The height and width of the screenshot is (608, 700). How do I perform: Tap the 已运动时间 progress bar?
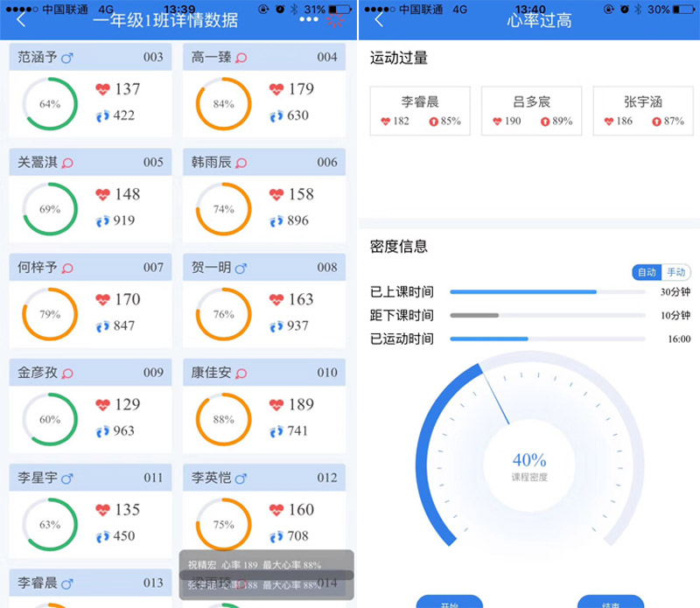[x=548, y=339]
